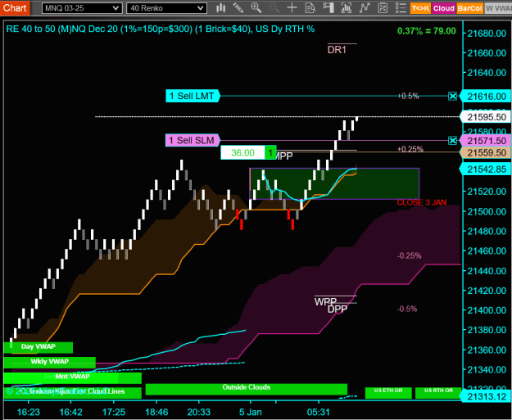Click the Day VWAP green label
Screen dimensions: 512x420
39,347
